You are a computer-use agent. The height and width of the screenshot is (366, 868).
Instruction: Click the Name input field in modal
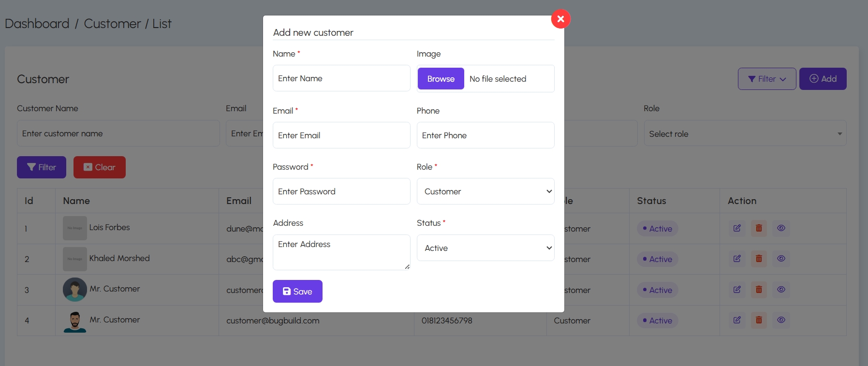(341, 78)
